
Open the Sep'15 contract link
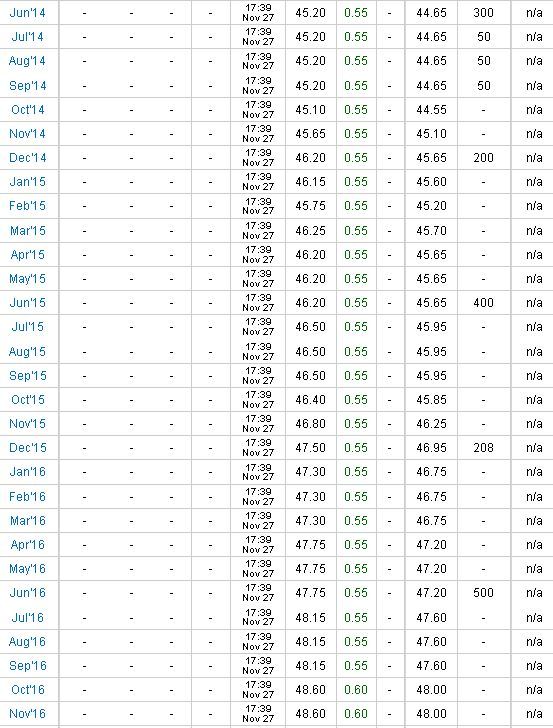pyautogui.click(x=28, y=376)
